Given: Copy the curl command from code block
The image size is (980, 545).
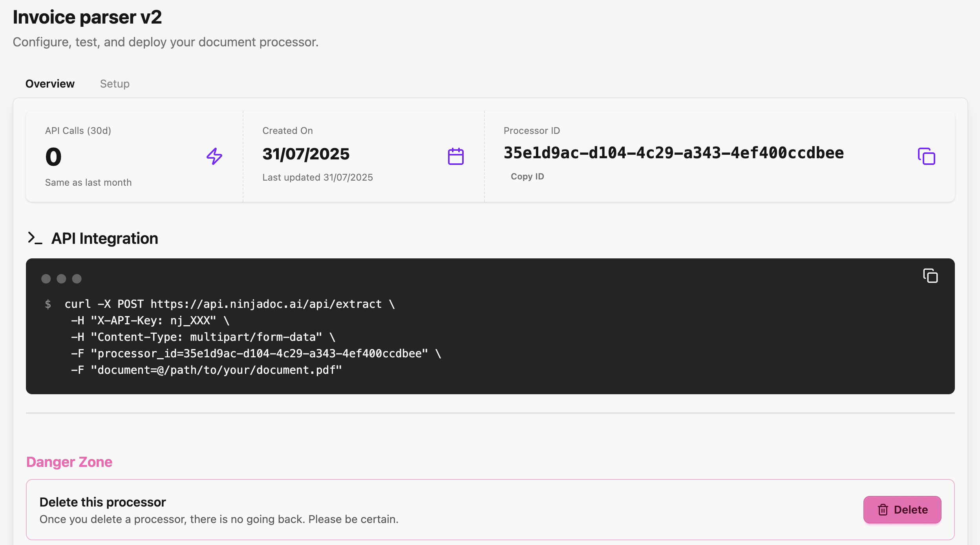Looking at the screenshot, I should 931,276.
